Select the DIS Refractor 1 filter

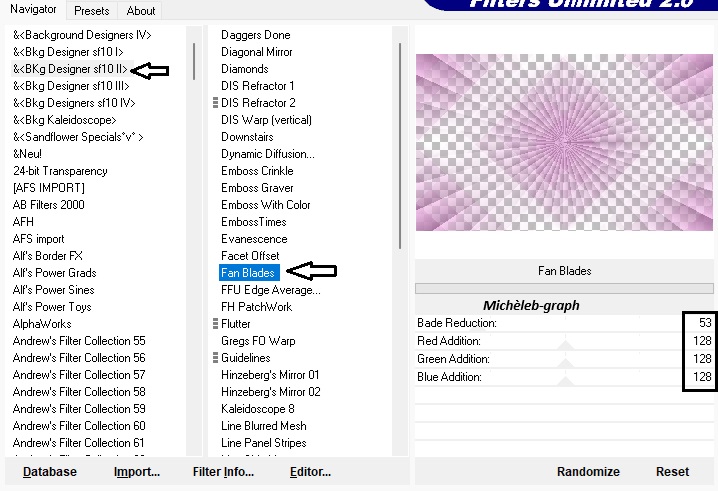pyautogui.click(x=257, y=86)
